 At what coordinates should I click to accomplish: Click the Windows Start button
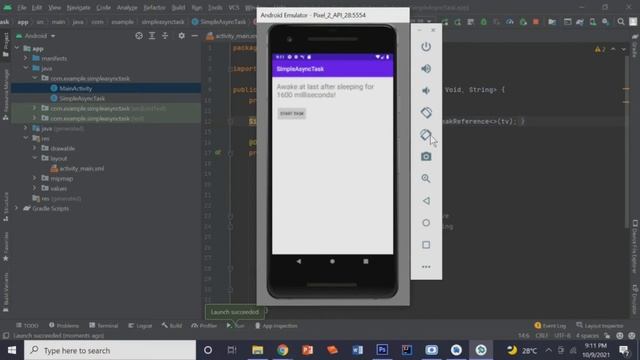pyautogui.click(x=12, y=350)
